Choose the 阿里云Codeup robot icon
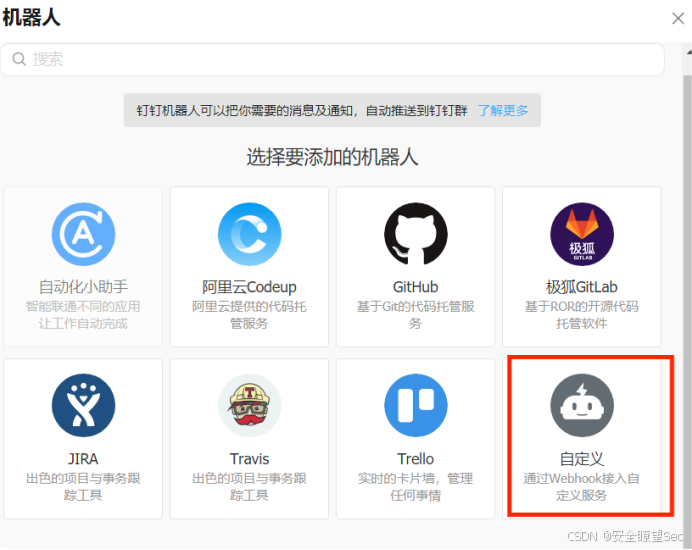Image resolution: width=692 pixels, height=550 pixels. point(250,234)
